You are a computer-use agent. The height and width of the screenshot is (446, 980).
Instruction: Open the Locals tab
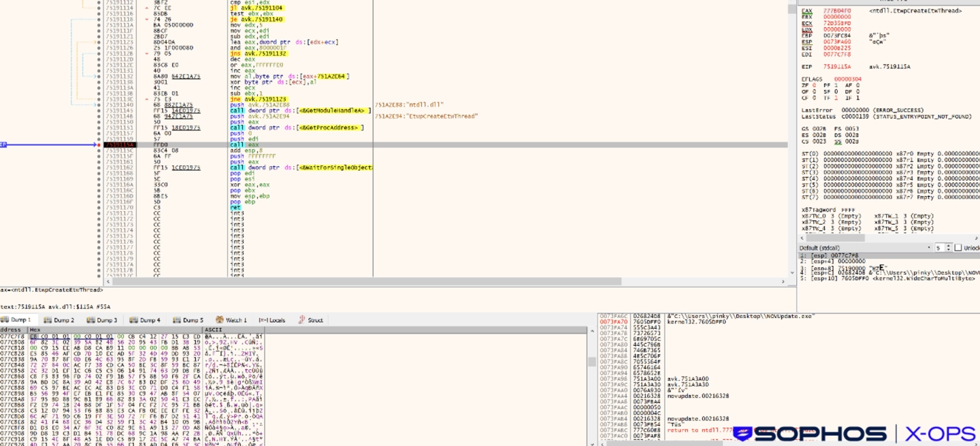tap(272, 320)
